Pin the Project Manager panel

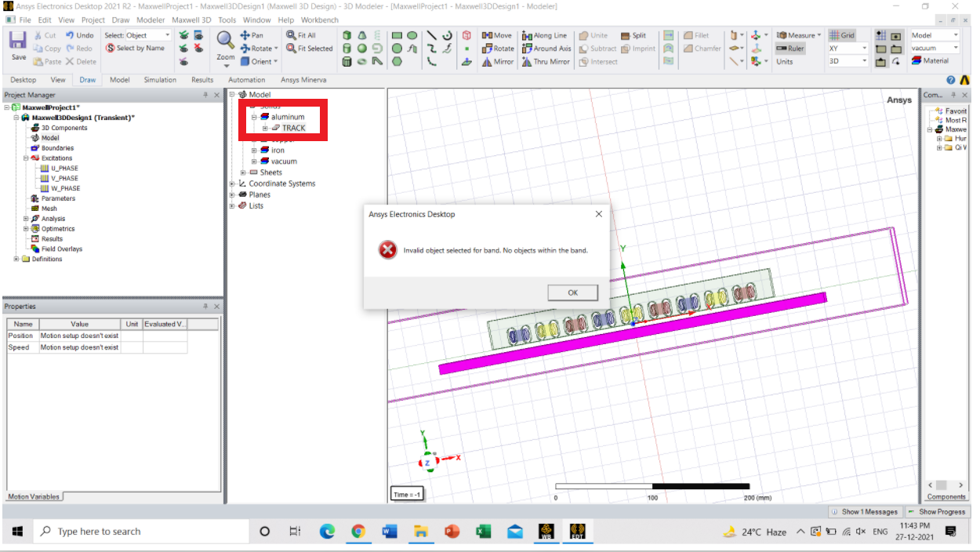point(206,95)
